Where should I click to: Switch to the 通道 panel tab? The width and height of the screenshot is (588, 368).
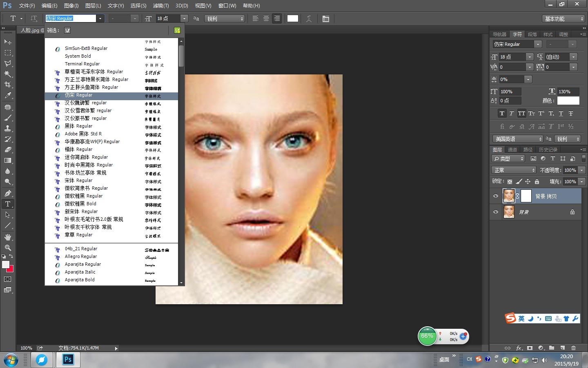pyautogui.click(x=512, y=149)
